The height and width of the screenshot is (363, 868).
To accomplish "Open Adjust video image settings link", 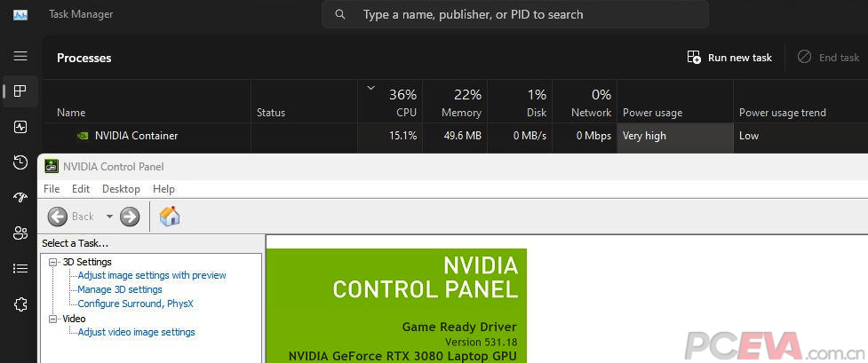I will click(x=136, y=332).
